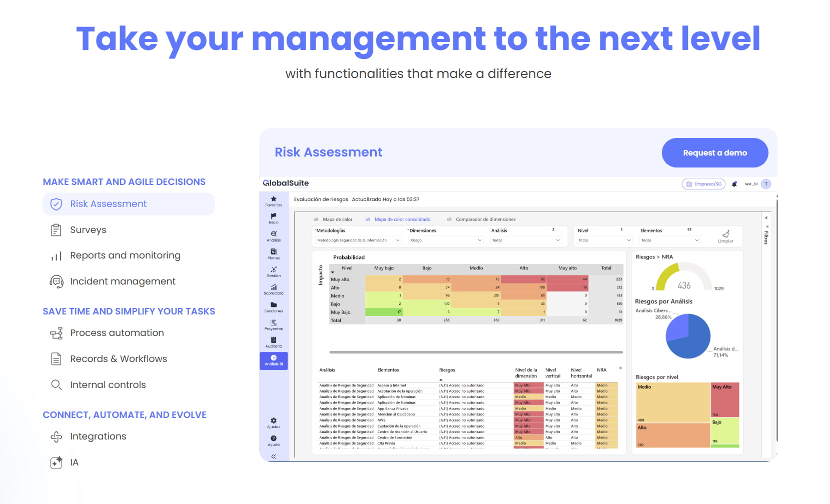Click the Análisis sidebar icon
830x504 pixels.
[274, 235]
